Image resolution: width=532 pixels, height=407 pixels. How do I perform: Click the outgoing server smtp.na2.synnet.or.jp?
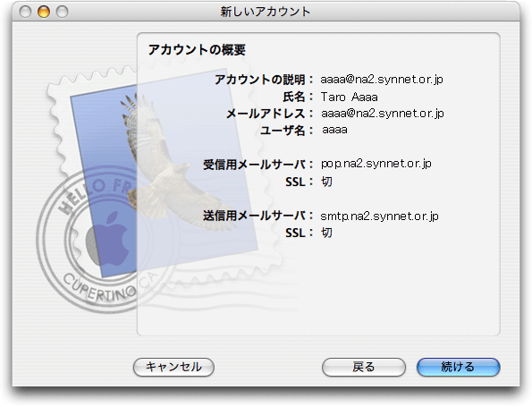(379, 216)
